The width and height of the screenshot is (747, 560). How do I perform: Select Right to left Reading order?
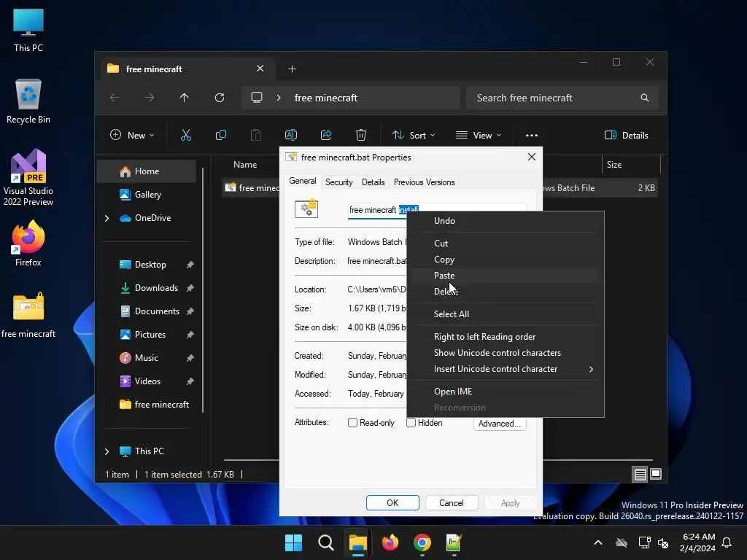click(x=505, y=337)
